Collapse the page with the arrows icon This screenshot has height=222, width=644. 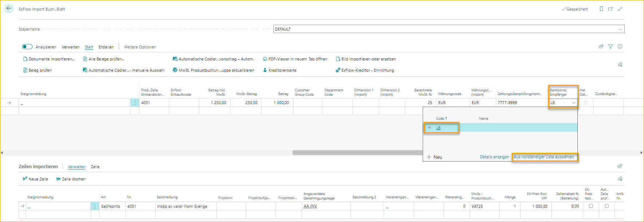click(620, 9)
